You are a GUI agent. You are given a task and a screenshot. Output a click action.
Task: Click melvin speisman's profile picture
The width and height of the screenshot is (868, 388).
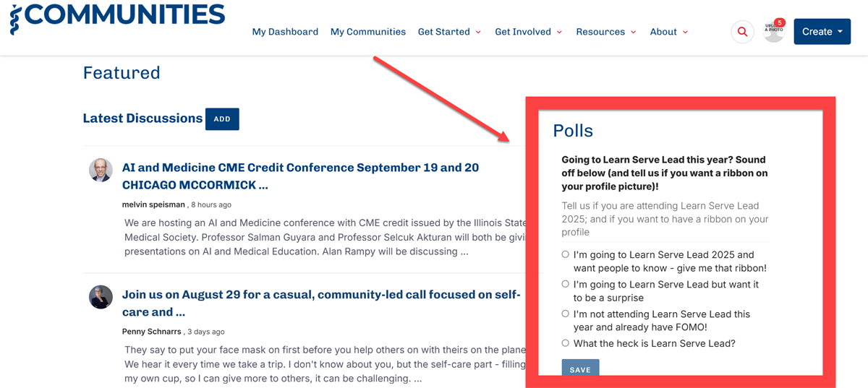point(101,171)
